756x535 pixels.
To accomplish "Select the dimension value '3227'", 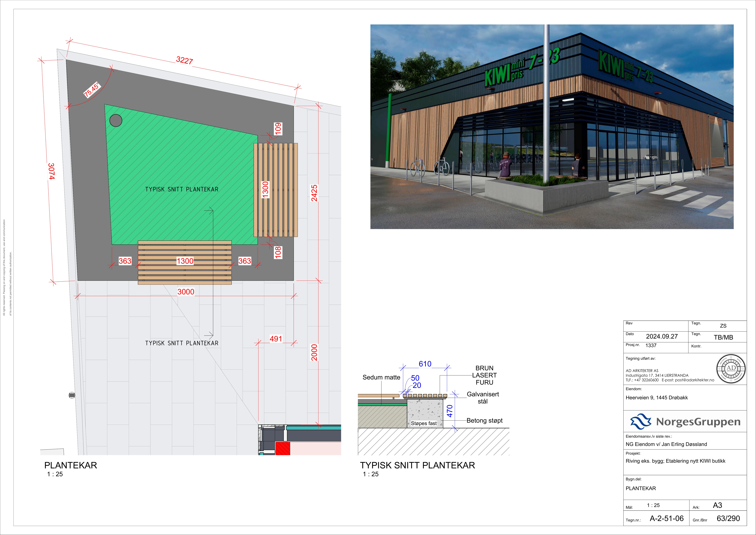I will tap(184, 60).
